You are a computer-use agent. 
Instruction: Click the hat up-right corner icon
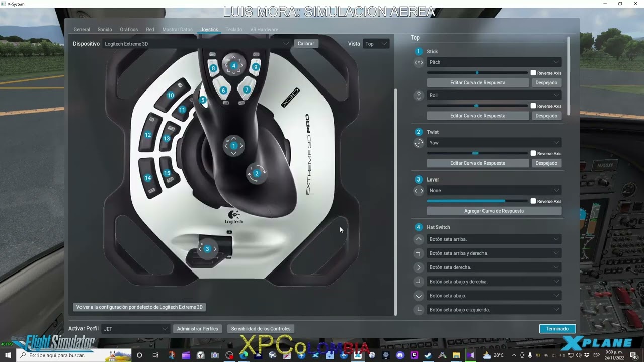pos(419,253)
